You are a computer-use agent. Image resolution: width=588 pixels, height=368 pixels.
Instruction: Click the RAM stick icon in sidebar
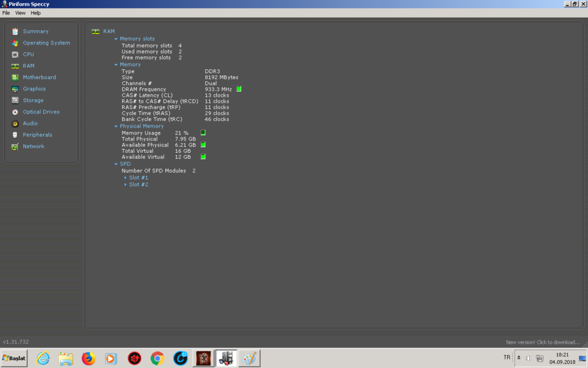point(15,66)
